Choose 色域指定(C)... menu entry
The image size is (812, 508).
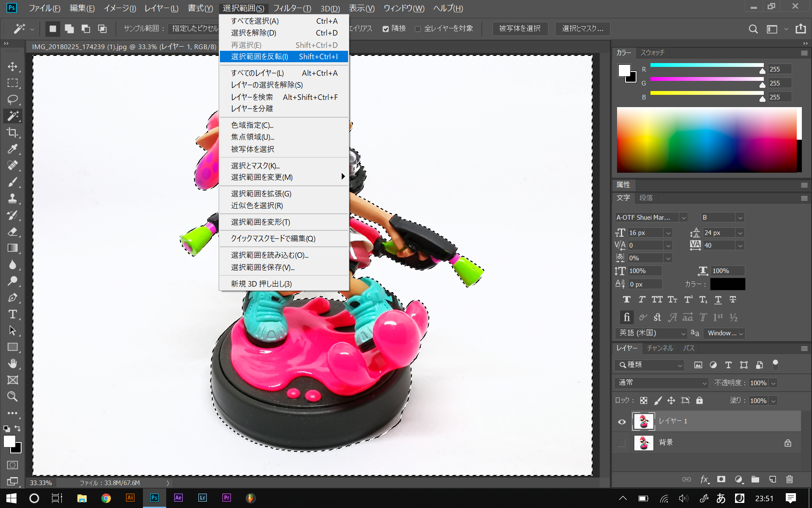pyautogui.click(x=284, y=125)
